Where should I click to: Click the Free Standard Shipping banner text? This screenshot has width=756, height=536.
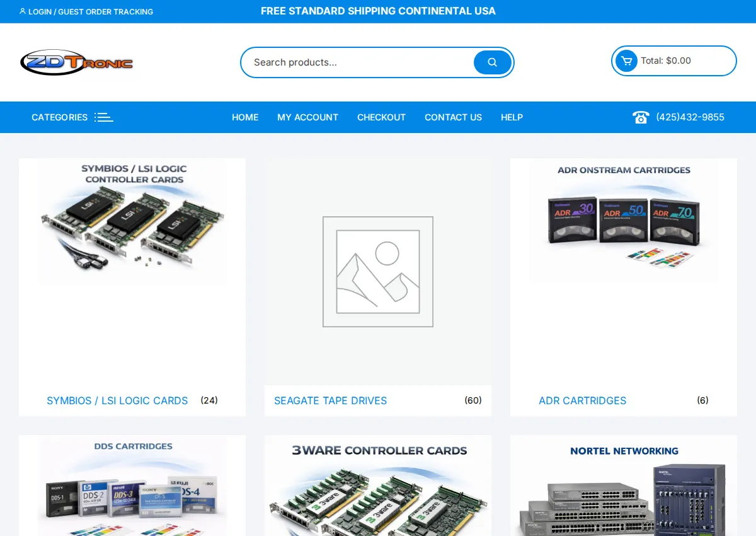(x=378, y=11)
